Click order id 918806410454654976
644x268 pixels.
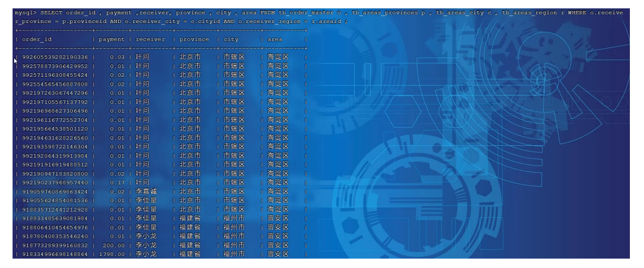[x=55, y=227]
